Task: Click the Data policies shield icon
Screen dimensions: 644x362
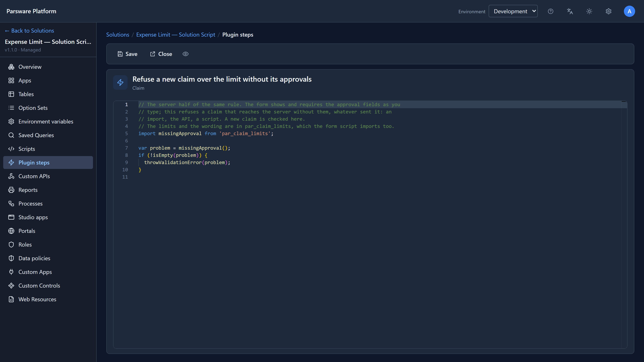Action: click(x=11, y=258)
